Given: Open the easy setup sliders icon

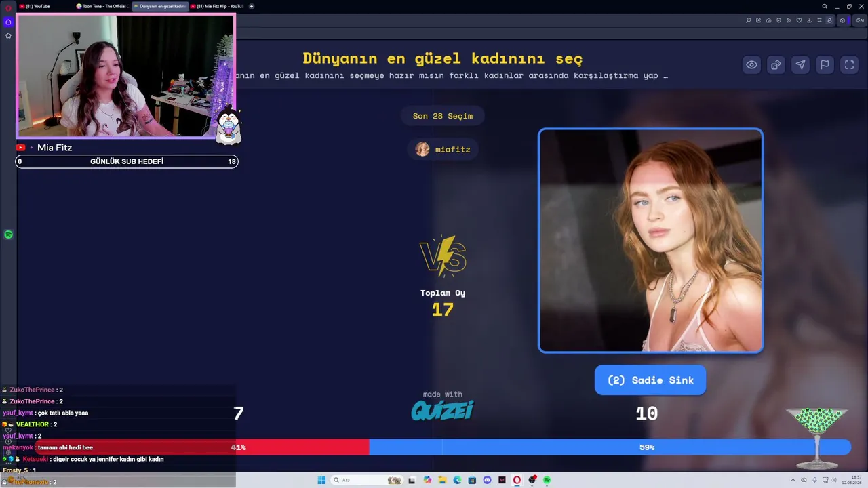Looking at the screenshot, I should 819,20.
